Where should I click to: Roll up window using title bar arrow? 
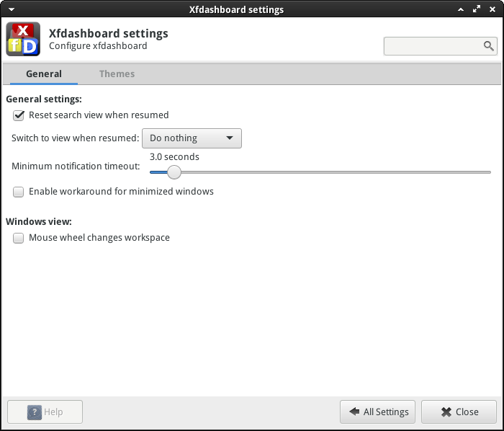pyautogui.click(x=461, y=9)
